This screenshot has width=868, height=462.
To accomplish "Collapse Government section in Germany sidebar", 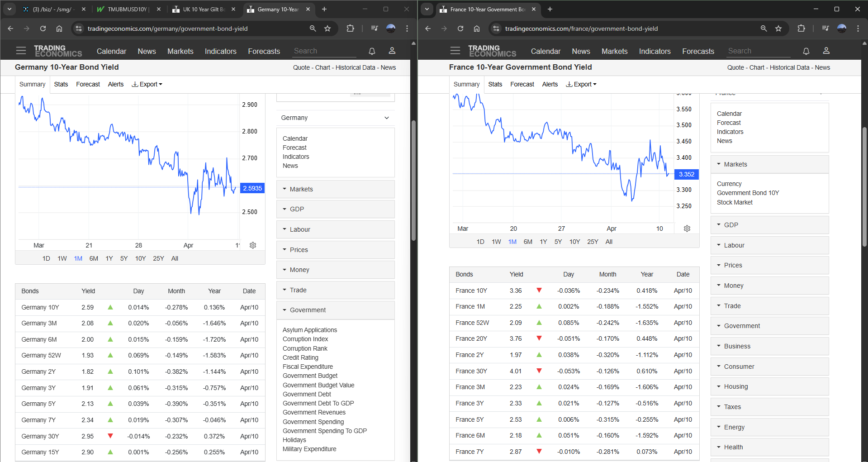I will tap(335, 310).
